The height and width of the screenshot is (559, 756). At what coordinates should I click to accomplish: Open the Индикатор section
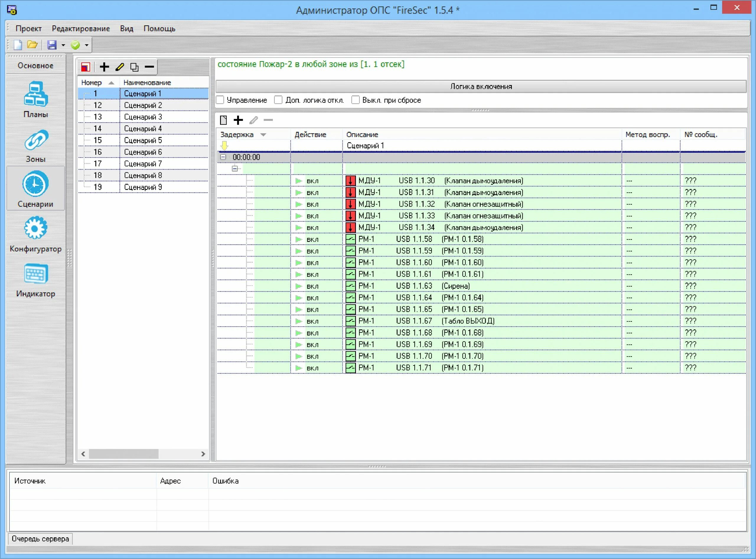pyautogui.click(x=35, y=280)
